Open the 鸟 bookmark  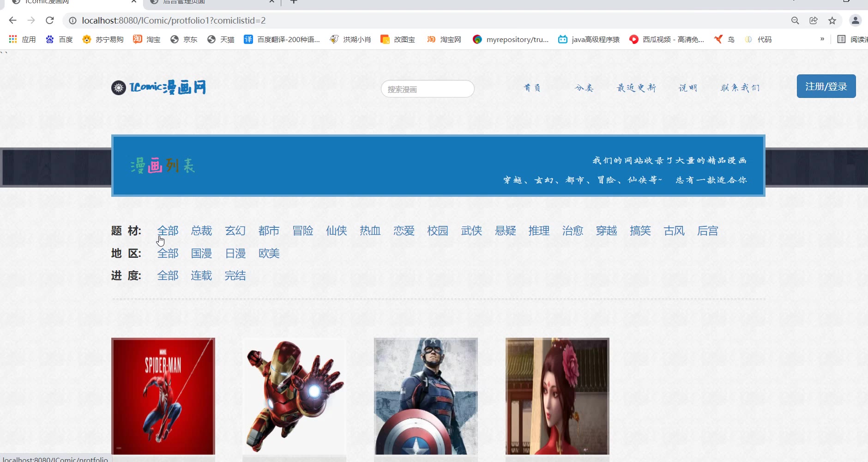coord(724,39)
